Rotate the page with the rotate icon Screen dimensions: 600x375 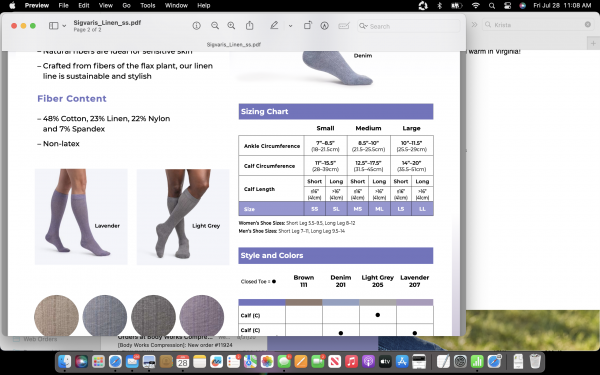click(307, 26)
